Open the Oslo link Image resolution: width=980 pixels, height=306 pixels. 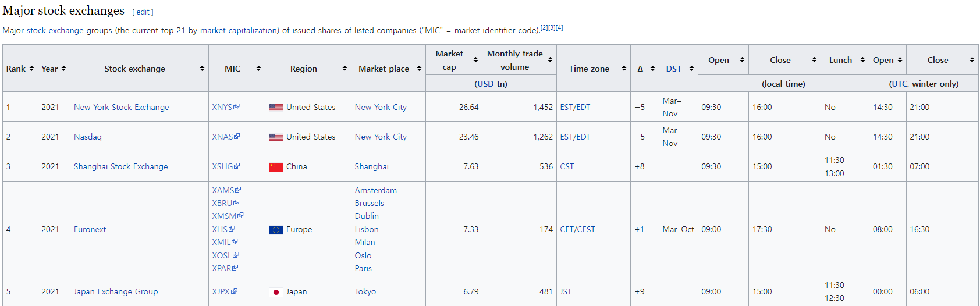(363, 255)
